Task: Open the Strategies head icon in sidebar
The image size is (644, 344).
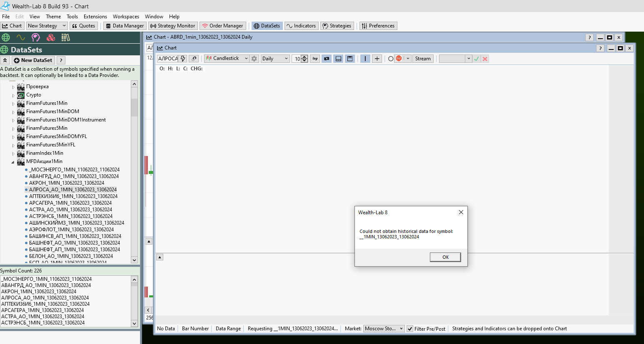Action: tap(36, 37)
